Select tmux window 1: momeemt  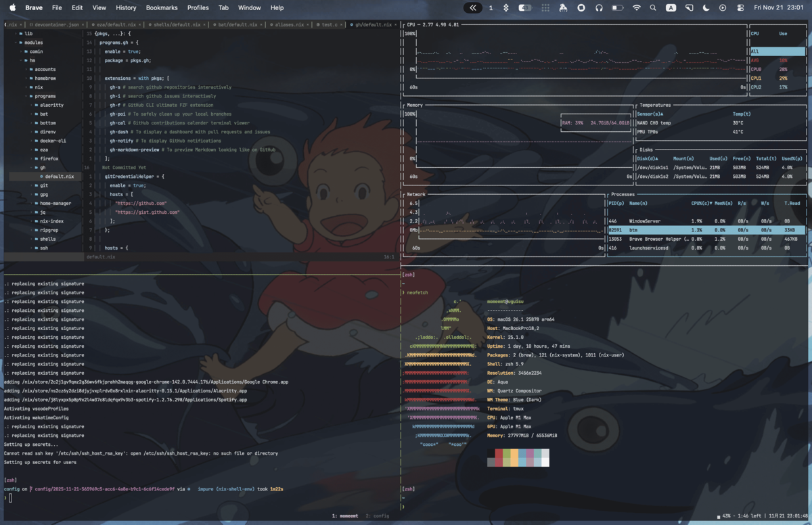pyautogui.click(x=344, y=516)
